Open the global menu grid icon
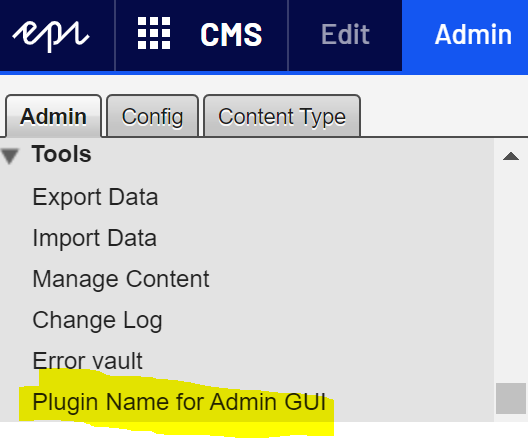Image resolution: width=528 pixels, height=438 pixels. click(x=154, y=33)
